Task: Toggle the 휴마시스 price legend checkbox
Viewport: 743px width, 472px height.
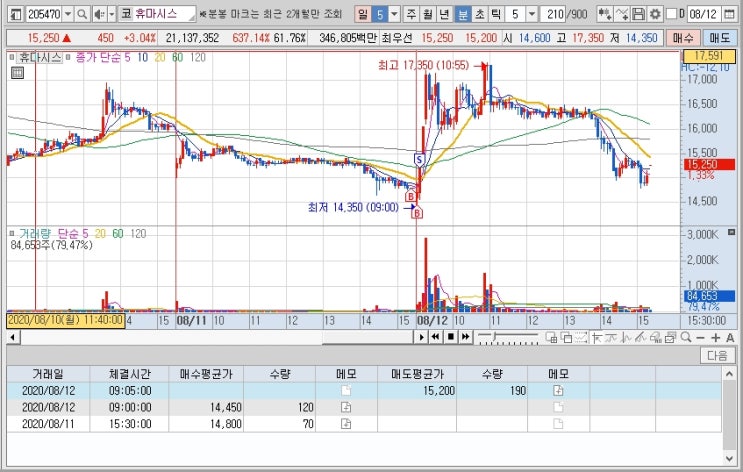Action: (12, 57)
